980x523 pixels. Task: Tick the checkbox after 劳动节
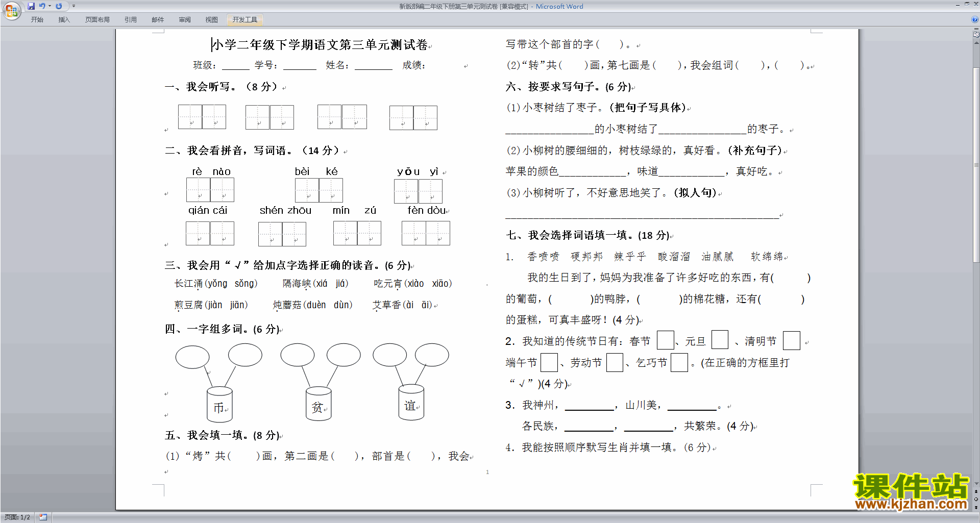(x=615, y=363)
